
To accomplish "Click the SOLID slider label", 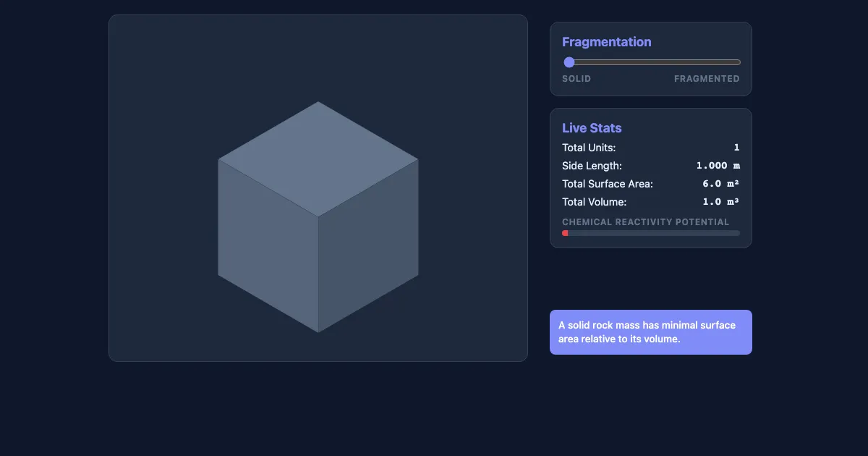I will point(576,79).
